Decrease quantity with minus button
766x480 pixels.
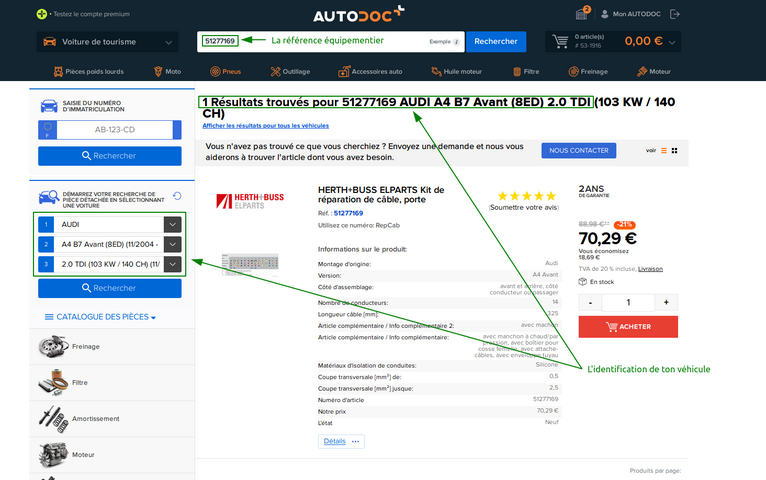(590, 303)
